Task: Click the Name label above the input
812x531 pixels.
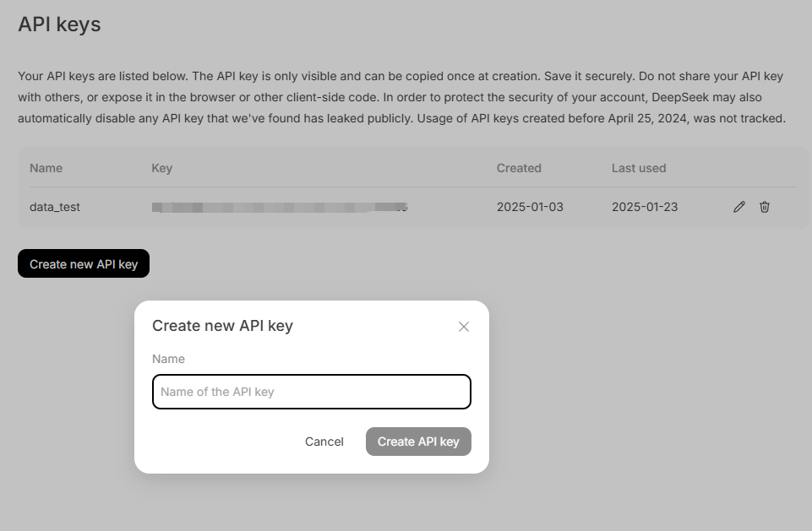Action: [x=168, y=359]
